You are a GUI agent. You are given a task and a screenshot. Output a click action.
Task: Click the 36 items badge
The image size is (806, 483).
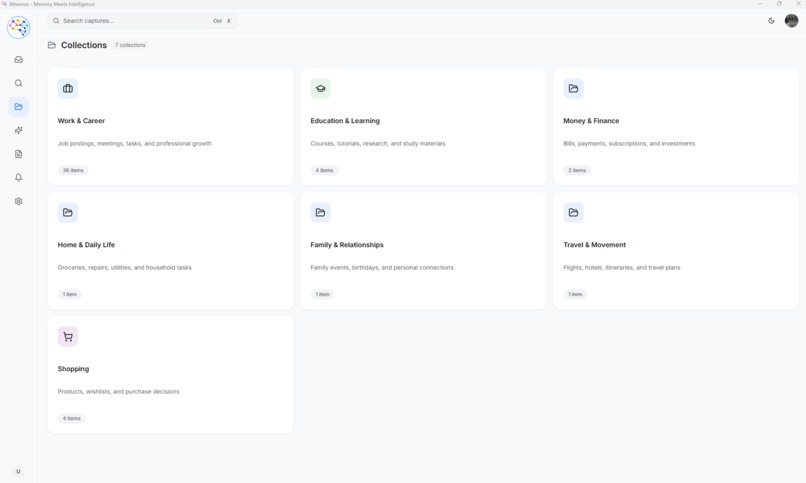(x=73, y=171)
